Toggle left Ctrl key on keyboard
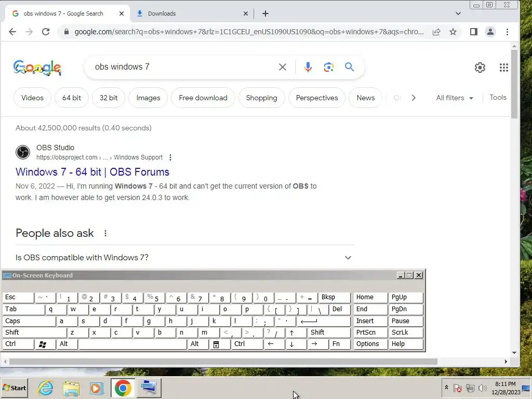Viewport: 532px width, 399px height. coord(18,344)
